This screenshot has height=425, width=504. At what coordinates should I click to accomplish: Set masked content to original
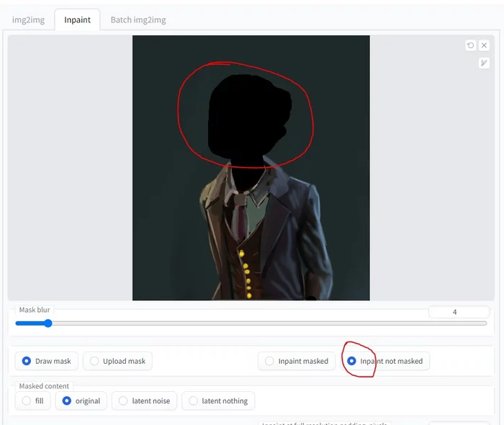pos(81,401)
